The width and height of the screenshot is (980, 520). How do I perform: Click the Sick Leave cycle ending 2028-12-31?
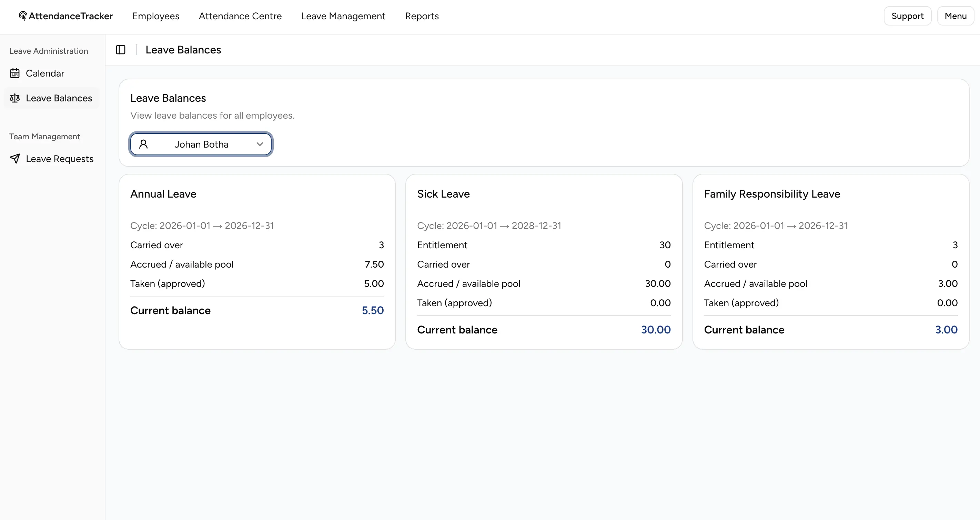pyautogui.click(x=536, y=226)
